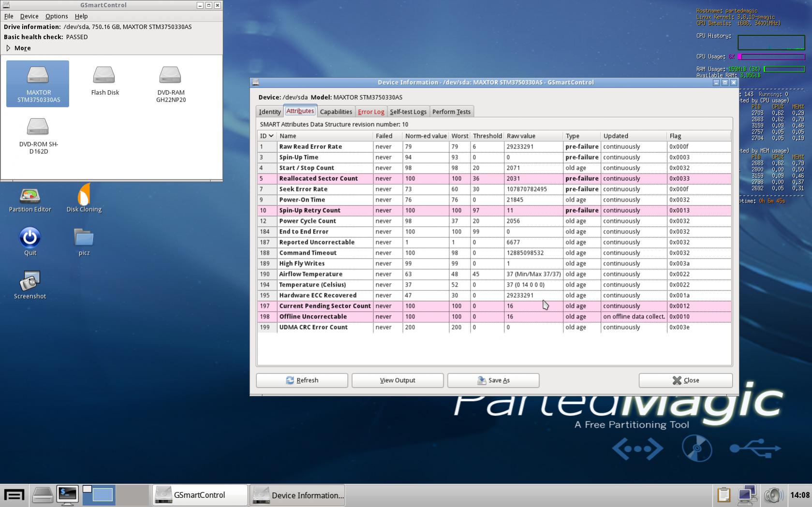Sort by the Name column header
Screen dimensions: 812x507
325,136
